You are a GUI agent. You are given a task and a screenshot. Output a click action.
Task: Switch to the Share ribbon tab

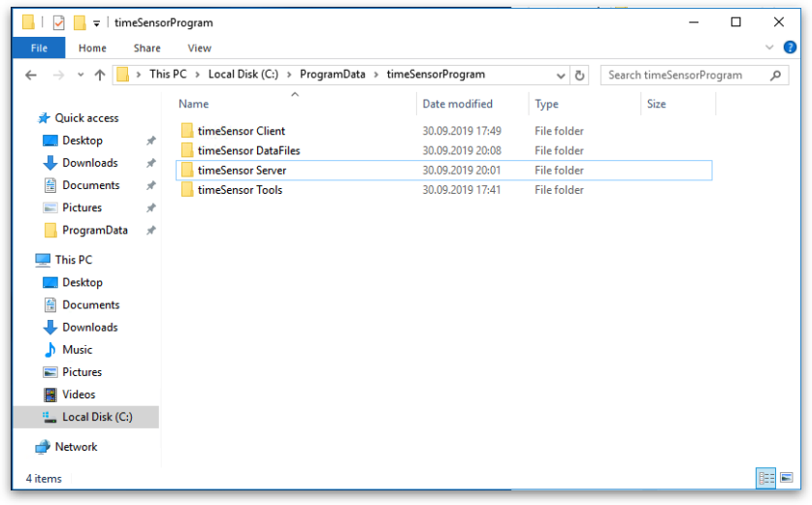click(x=147, y=48)
